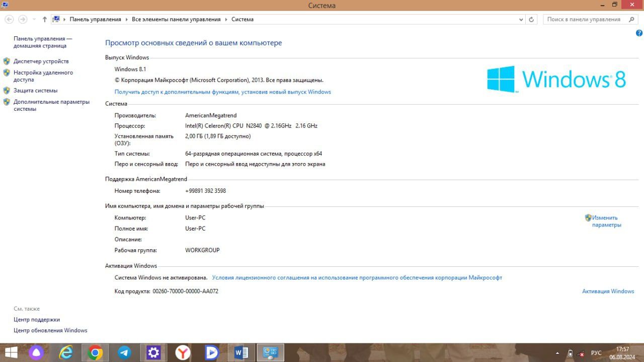Click the network disconnected tray icon

pos(581,353)
